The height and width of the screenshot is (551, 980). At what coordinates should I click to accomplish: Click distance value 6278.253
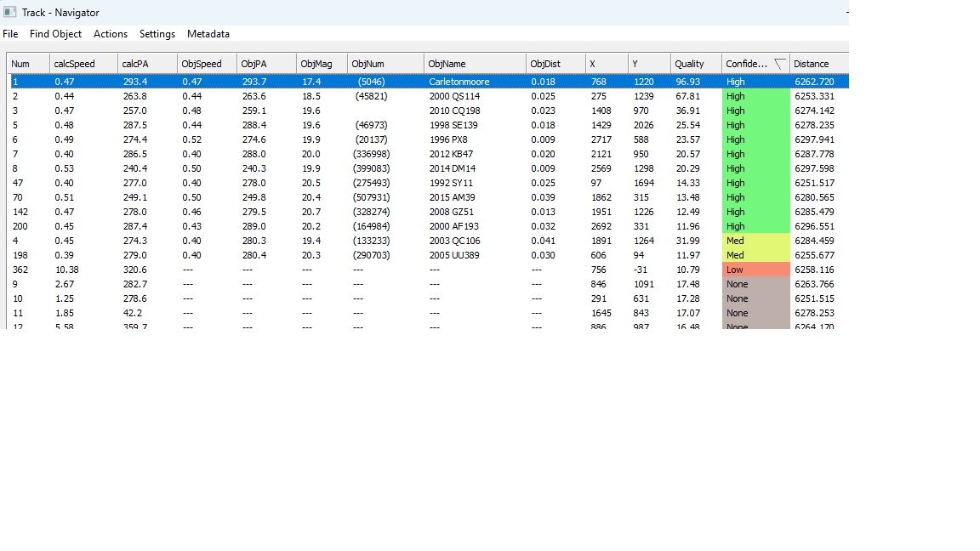[x=814, y=313]
